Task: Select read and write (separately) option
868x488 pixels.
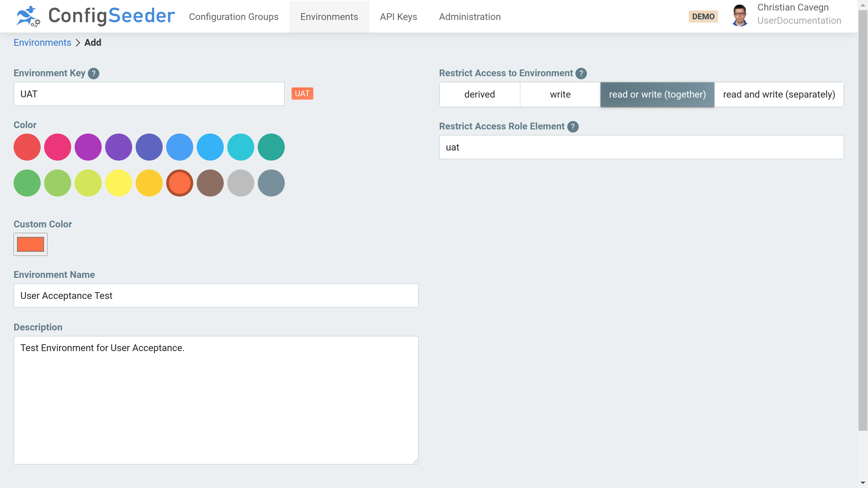Action: [779, 95]
